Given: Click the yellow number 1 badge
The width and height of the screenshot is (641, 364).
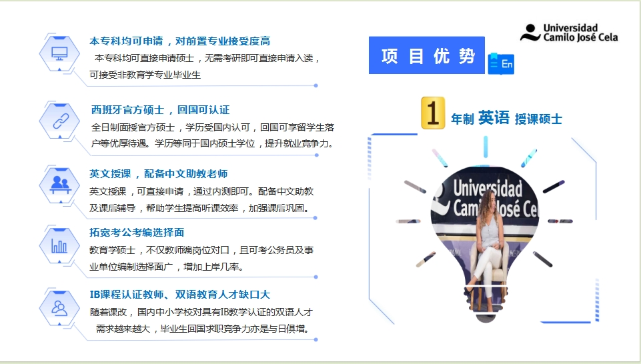Looking at the screenshot, I should [x=433, y=113].
